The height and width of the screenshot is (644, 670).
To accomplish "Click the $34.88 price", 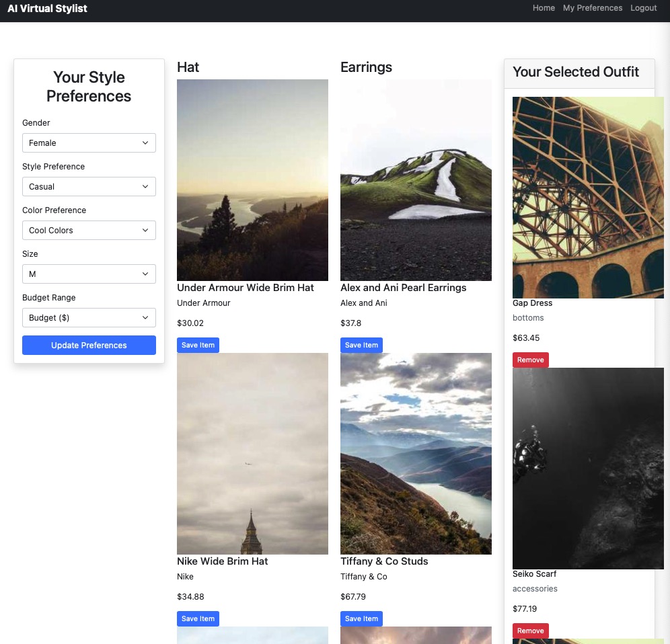I will (190, 596).
